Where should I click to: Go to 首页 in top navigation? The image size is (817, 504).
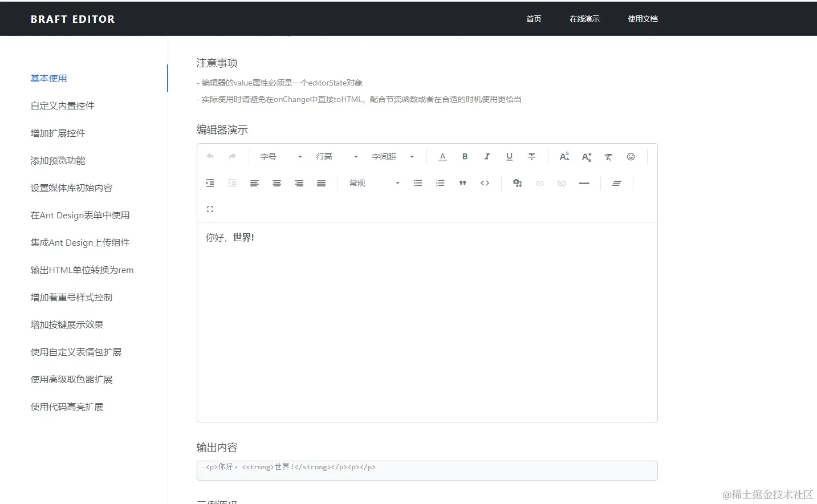pyautogui.click(x=534, y=19)
